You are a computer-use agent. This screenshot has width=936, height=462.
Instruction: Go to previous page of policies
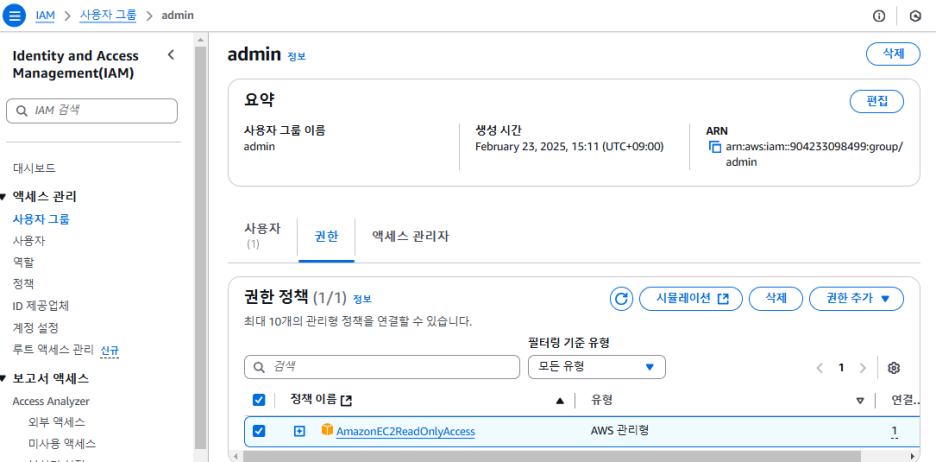(x=820, y=368)
